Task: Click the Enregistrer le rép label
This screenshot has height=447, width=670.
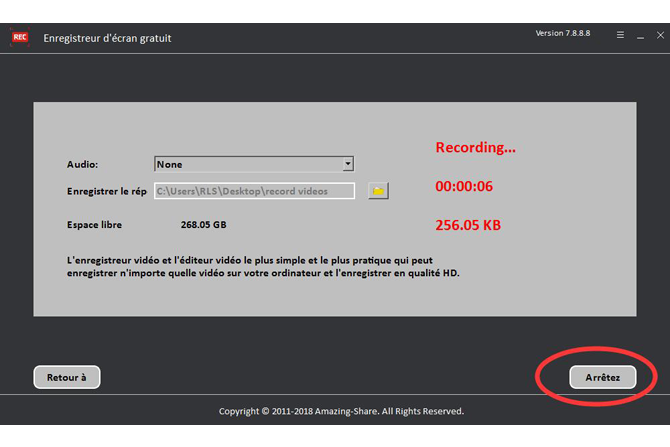Action: point(106,190)
